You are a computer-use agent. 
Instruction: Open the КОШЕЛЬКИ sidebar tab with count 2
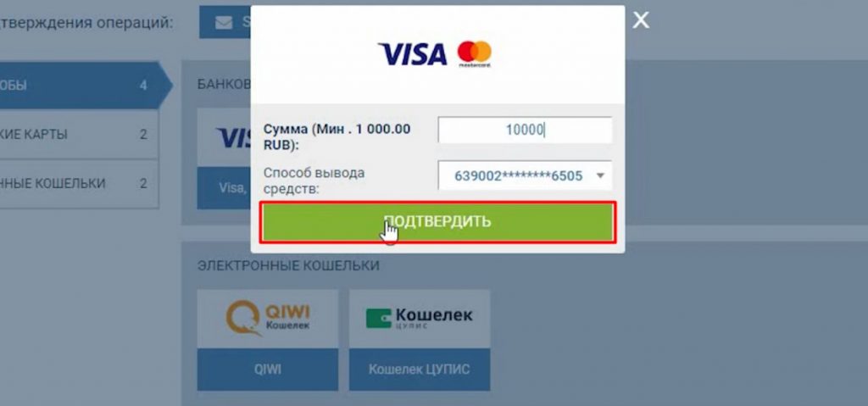pyautogui.click(x=79, y=183)
